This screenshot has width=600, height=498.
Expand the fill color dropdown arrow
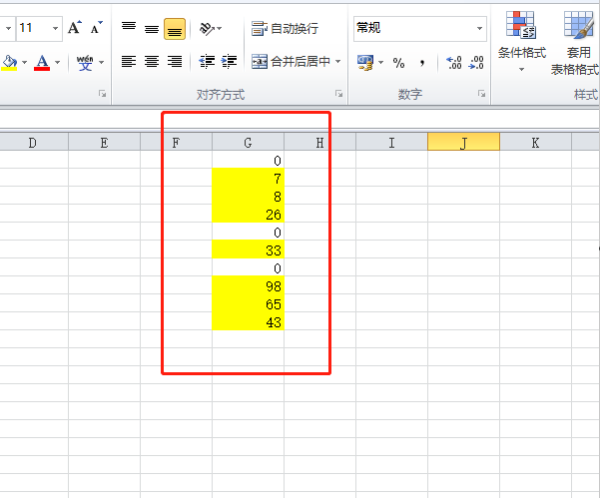(x=24, y=62)
